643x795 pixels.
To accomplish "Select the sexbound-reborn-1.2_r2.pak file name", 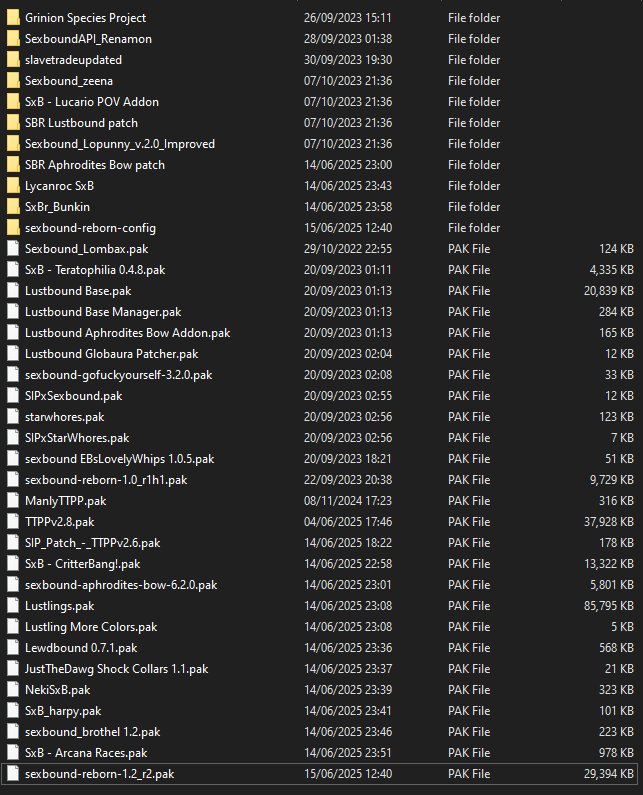I will pyautogui.click(x=99, y=774).
